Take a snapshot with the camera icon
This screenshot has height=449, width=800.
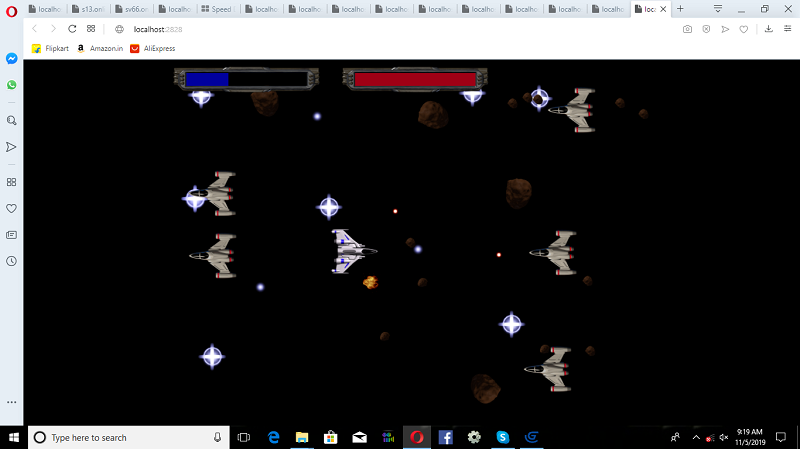[687, 29]
